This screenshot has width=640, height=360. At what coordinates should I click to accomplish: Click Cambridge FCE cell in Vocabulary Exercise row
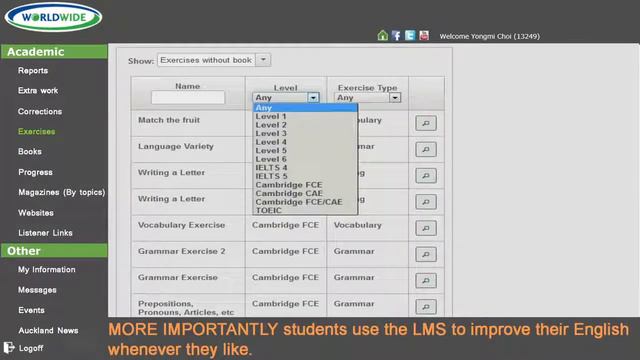[x=285, y=225]
